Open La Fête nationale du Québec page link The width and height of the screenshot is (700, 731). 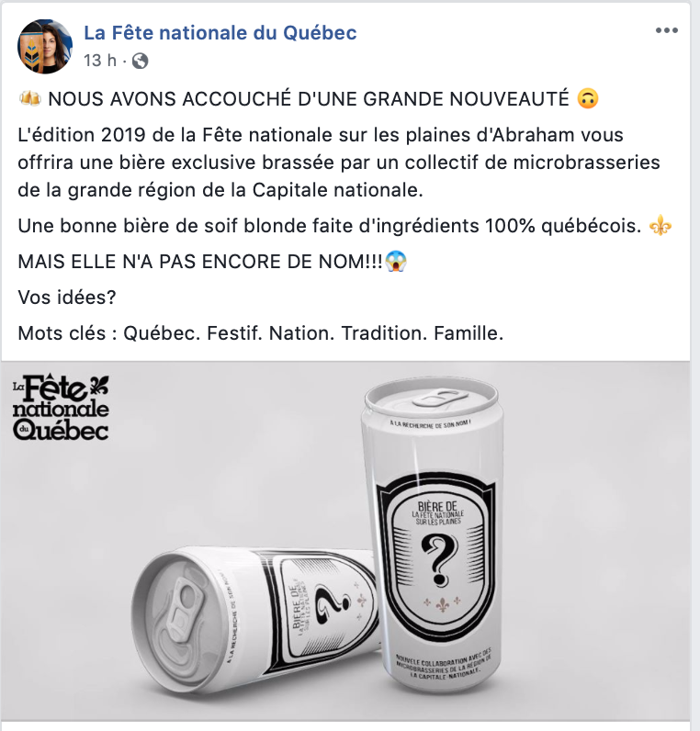click(x=220, y=33)
